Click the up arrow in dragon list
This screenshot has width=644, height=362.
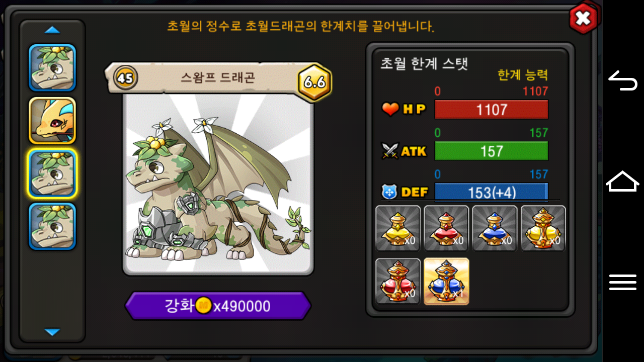(52, 30)
